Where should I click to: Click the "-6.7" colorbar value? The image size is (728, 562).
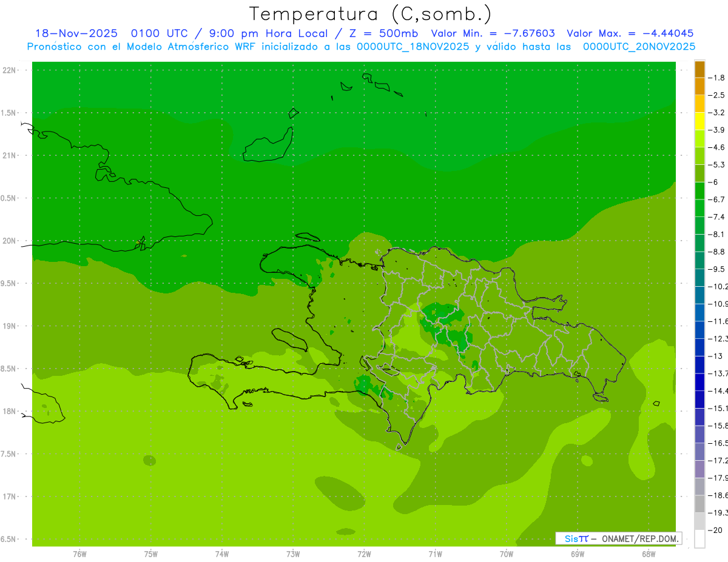(x=717, y=199)
